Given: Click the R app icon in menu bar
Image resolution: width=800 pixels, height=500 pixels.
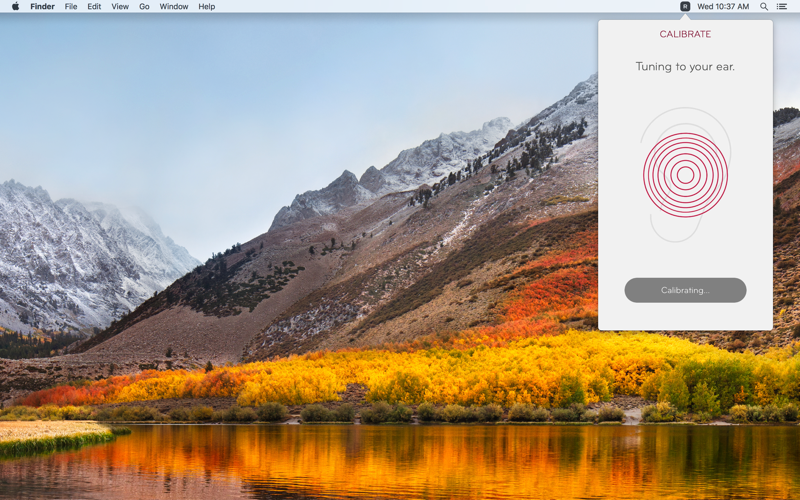Looking at the screenshot, I should 685,7.
